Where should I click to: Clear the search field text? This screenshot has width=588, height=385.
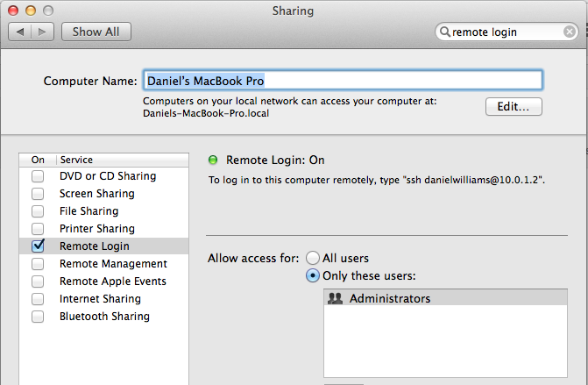coord(570,32)
